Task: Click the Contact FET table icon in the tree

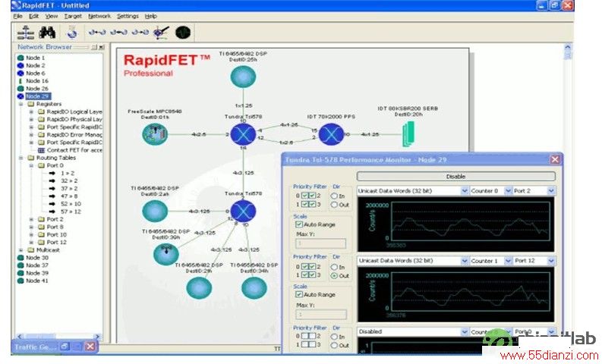Action: click(42, 150)
